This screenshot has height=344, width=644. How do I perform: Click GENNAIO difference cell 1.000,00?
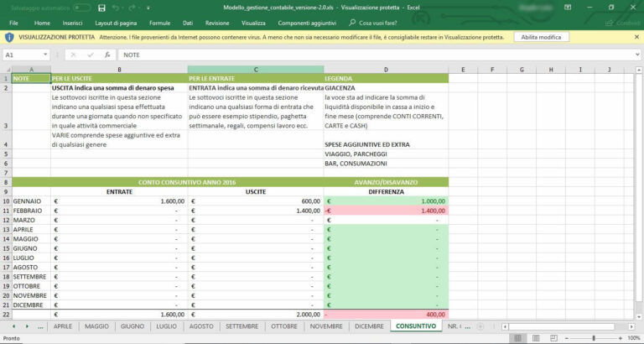[386, 201]
